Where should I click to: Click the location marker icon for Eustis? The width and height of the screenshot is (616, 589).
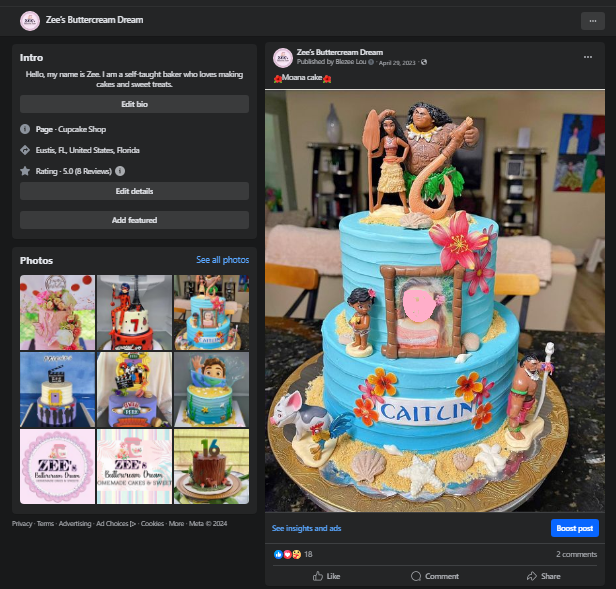[25, 150]
